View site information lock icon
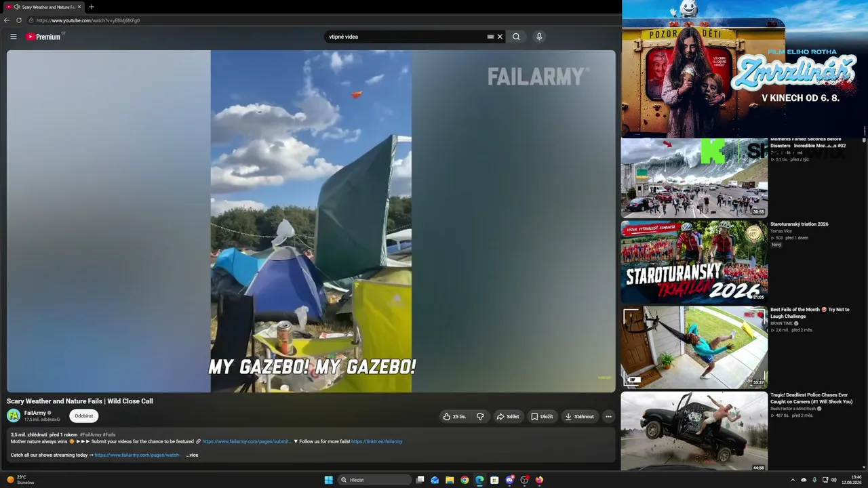Image resolution: width=868 pixels, height=488 pixels. click(31, 20)
